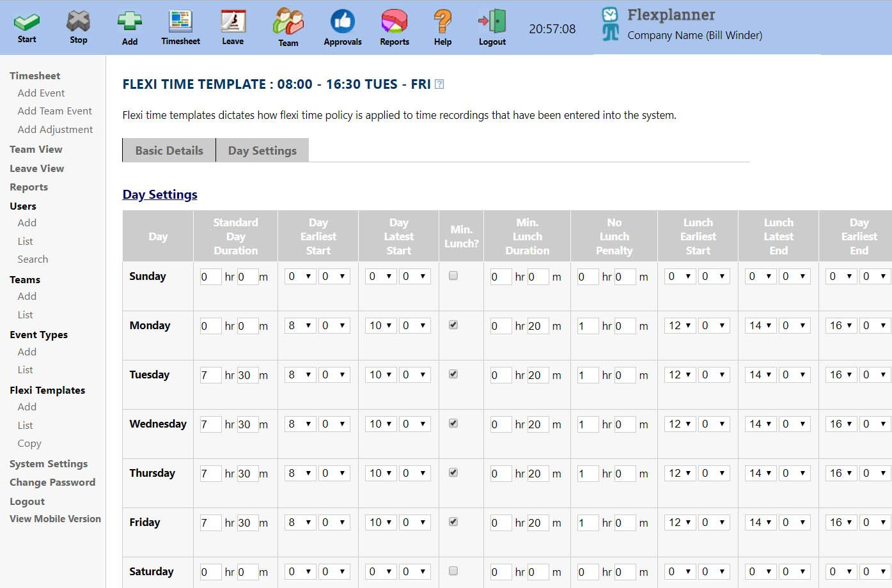Click the help icon beside template title
This screenshot has height=588, width=892.
pyautogui.click(x=439, y=84)
